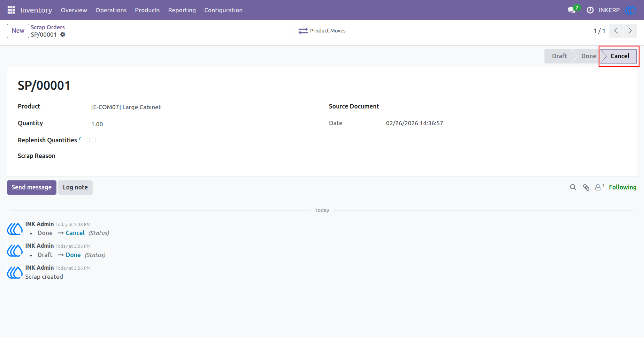Select the Draft status stage
This screenshot has width=644, height=337.
coord(559,56)
